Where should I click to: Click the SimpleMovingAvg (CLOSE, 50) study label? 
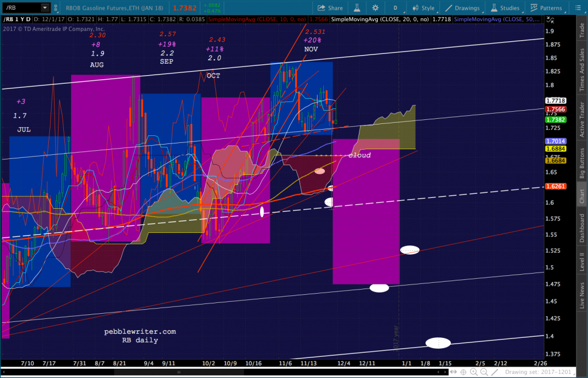(x=497, y=19)
